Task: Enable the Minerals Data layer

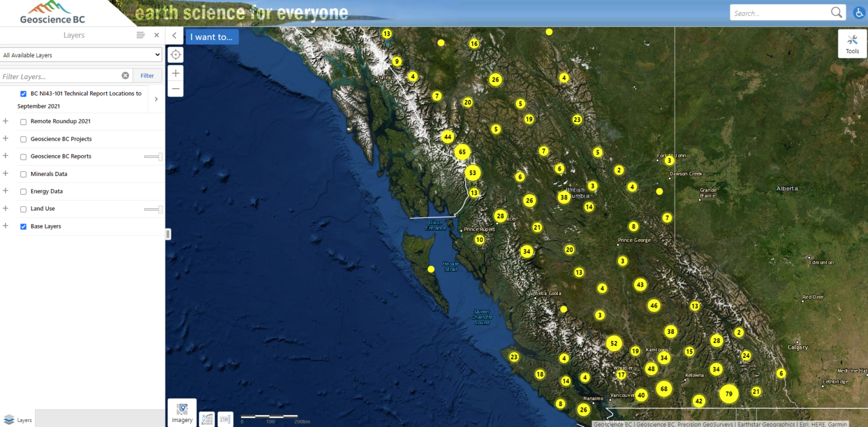Action: point(23,174)
